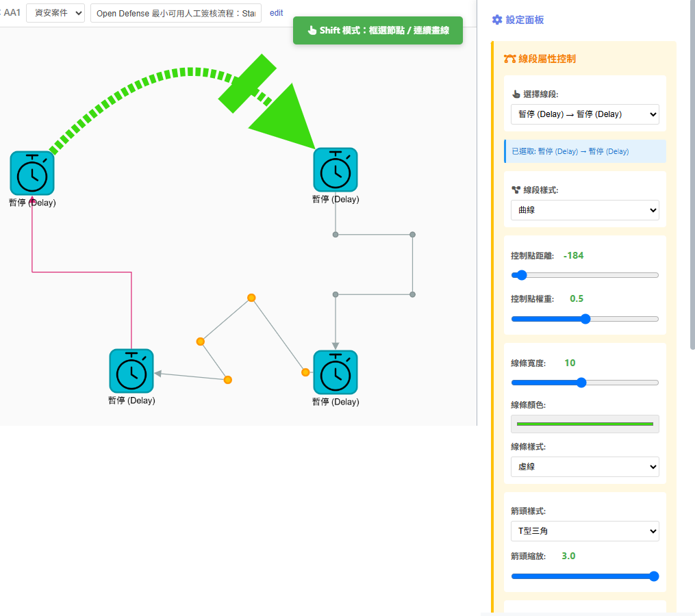The image size is (695, 616).
Task: Click the 線段屬性控制 section title
Action: point(547,59)
